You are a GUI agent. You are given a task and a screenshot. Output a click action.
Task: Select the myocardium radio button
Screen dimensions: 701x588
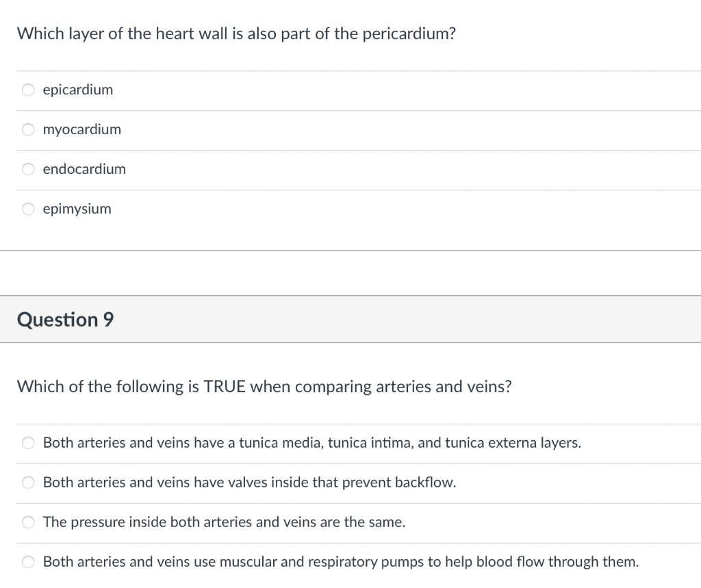(x=28, y=129)
